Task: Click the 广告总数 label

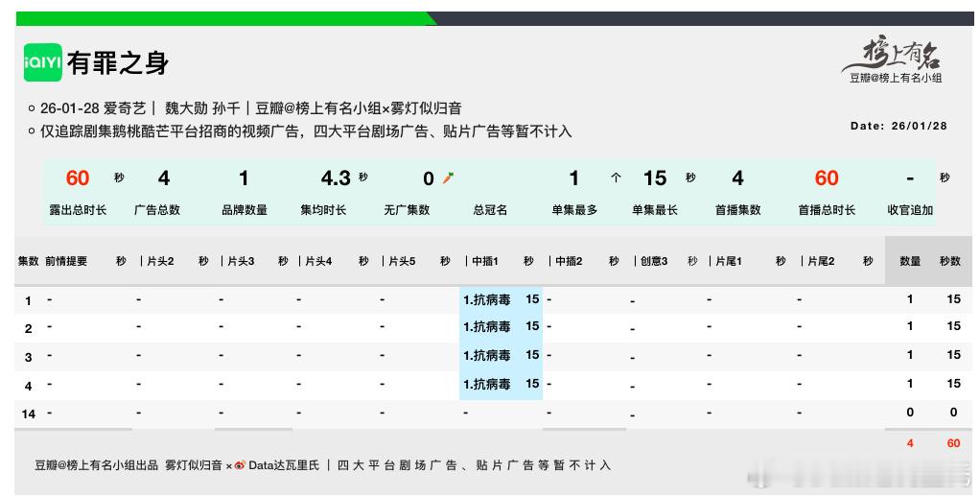Action: 157,210
